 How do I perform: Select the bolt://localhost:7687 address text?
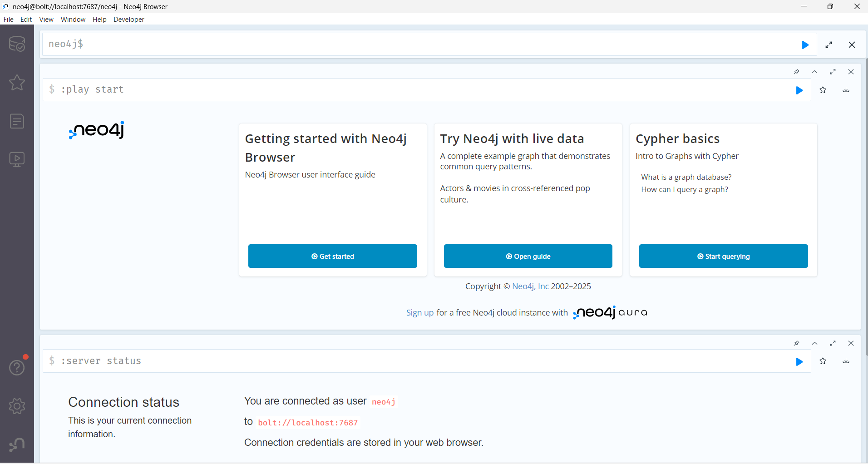[308, 423]
